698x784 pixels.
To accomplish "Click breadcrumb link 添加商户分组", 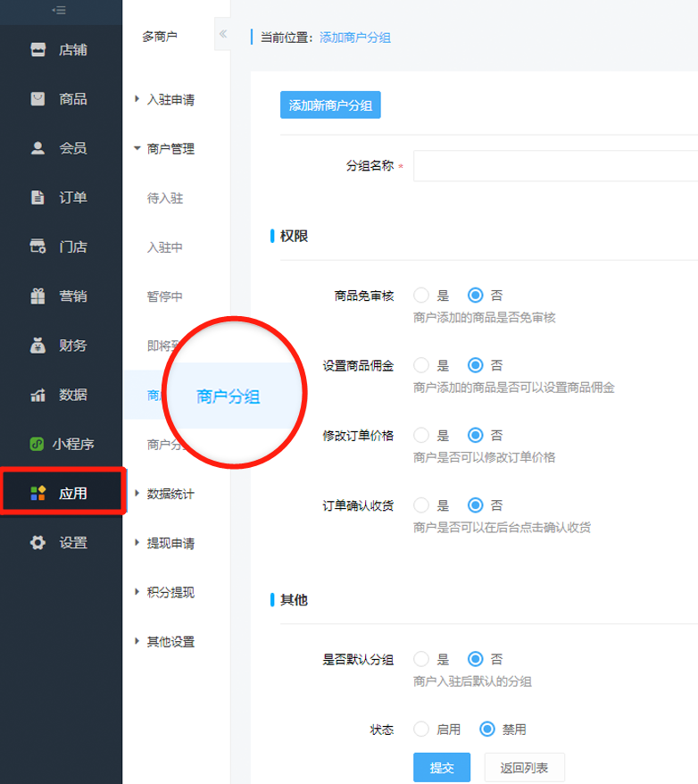I will 355,38.
